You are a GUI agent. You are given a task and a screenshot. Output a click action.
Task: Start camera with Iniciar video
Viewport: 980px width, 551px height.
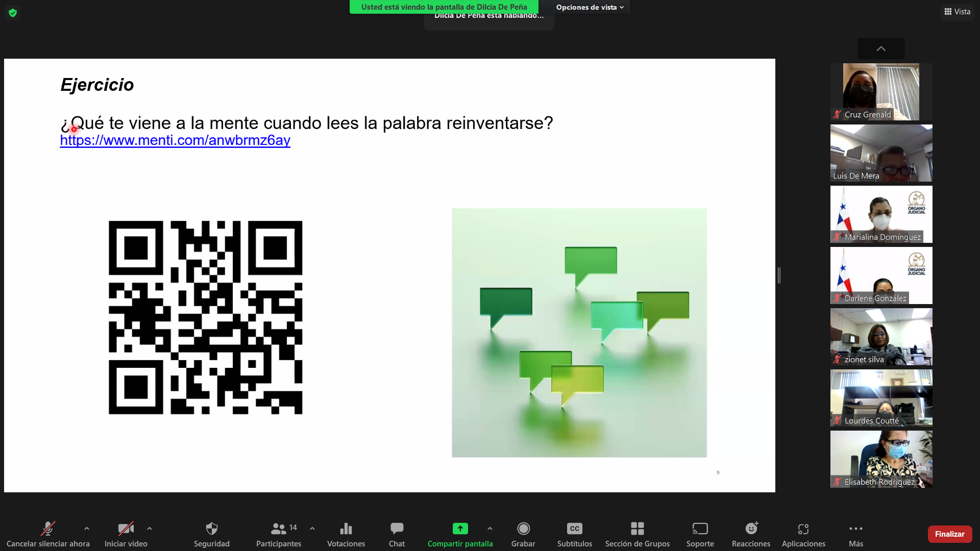126,534
